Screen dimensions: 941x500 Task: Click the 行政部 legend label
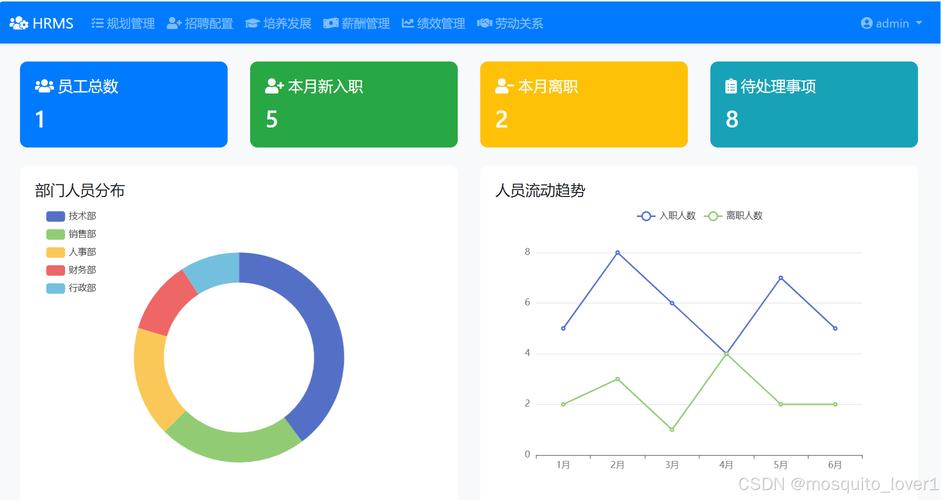(x=82, y=288)
